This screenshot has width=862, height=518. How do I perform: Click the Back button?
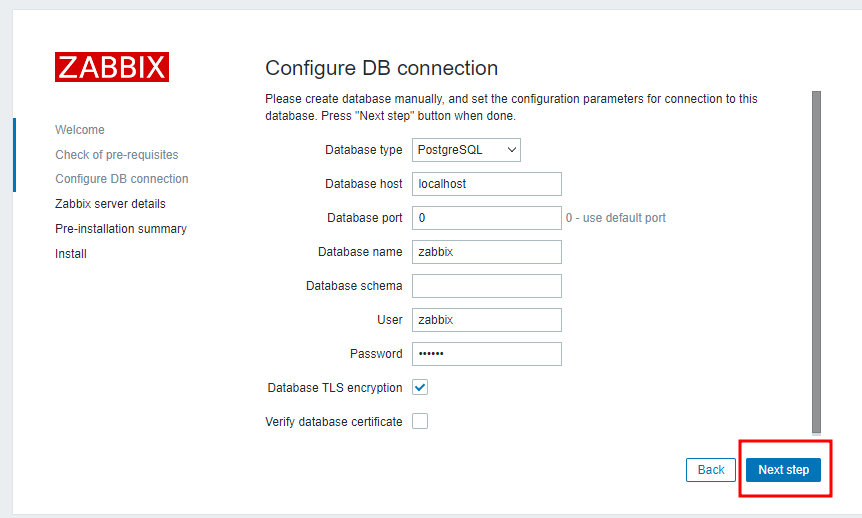[710, 470]
